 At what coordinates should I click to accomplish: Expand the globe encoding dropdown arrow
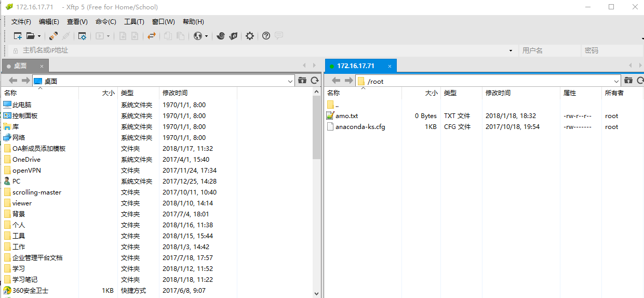[206, 36]
